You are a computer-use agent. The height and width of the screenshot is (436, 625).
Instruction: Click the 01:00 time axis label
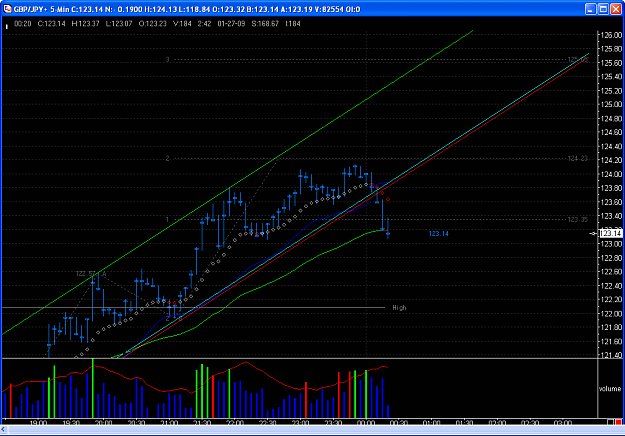click(431, 422)
